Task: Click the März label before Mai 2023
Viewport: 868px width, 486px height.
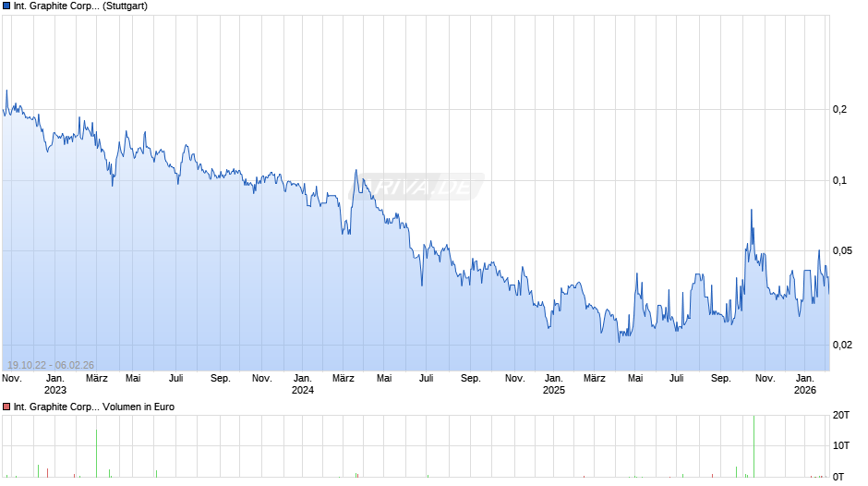Action: point(96,379)
